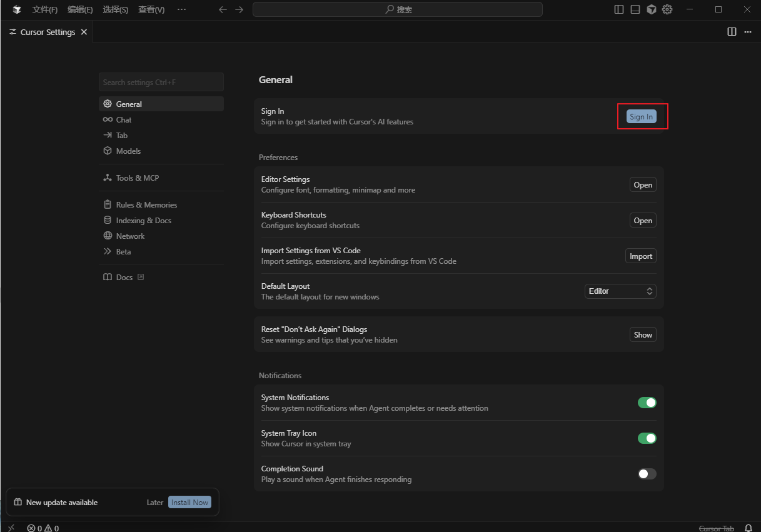Open the Default Layout Editor dropdown
Image resolution: width=761 pixels, height=532 pixels.
[x=620, y=291]
